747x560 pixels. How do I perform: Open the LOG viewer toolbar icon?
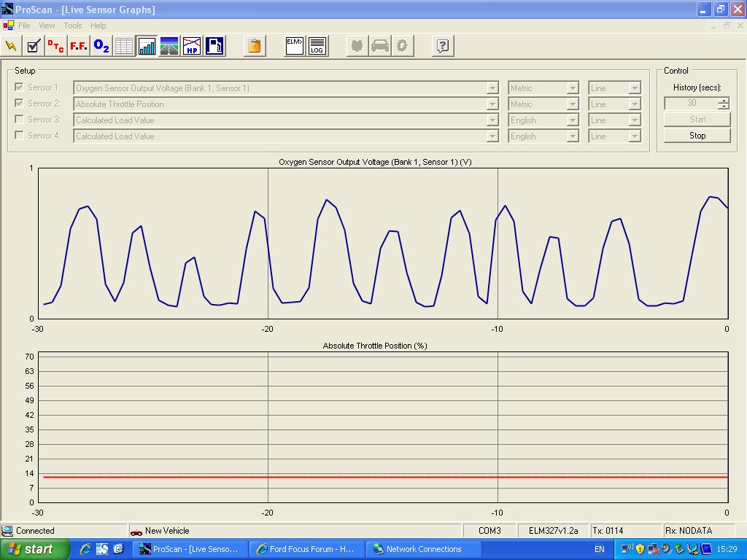(317, 46)
